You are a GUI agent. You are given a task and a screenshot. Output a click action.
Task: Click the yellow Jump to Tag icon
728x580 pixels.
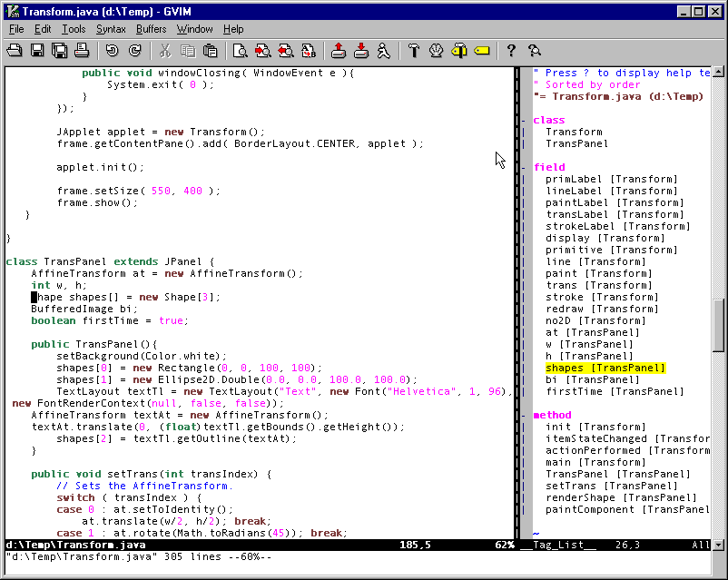(481, 51)
